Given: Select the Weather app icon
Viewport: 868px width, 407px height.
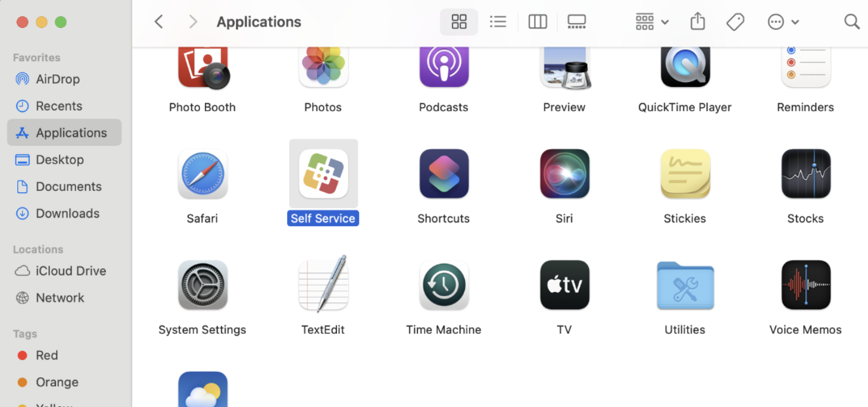Looking at the screenshot, I should [202, 389].
